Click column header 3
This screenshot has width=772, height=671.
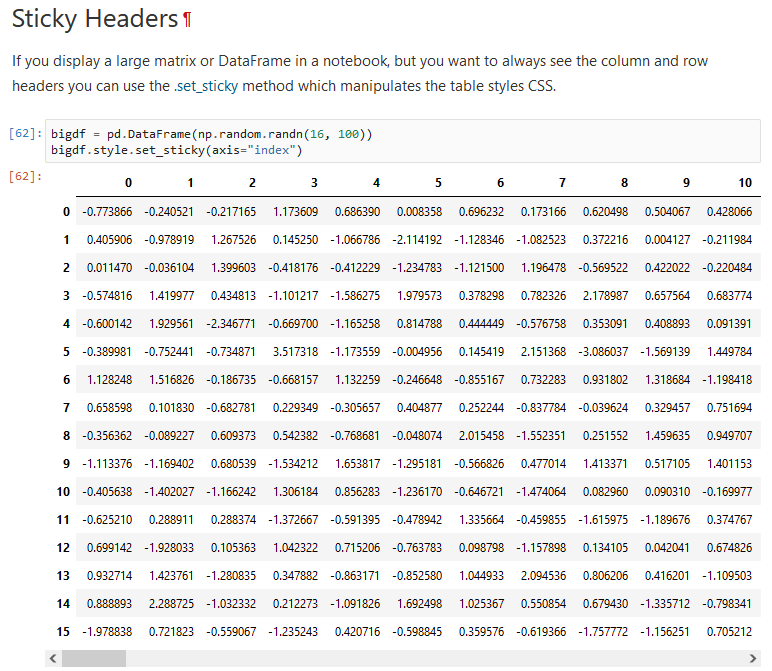[x=314, y=183]
